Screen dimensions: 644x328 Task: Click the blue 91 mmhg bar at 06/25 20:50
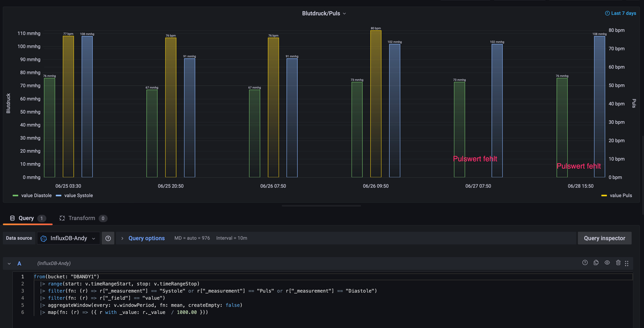189,117
